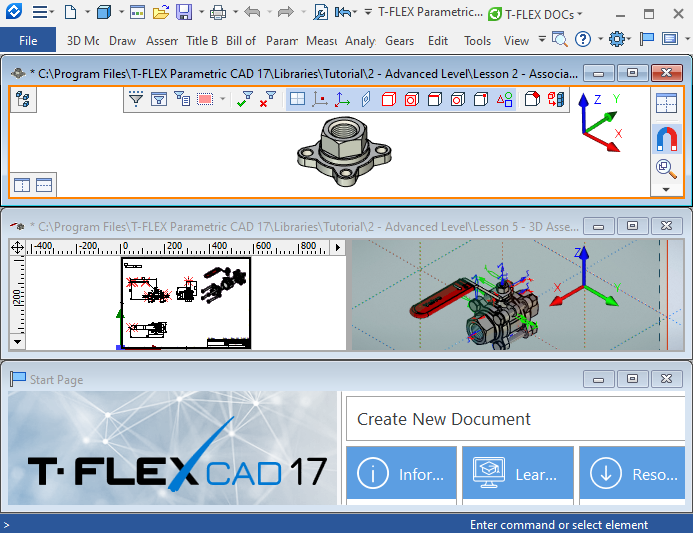Print using the printer icon
Image resolution: width=693 pixels, height=533 pixels.
click(x=218, y=12)
